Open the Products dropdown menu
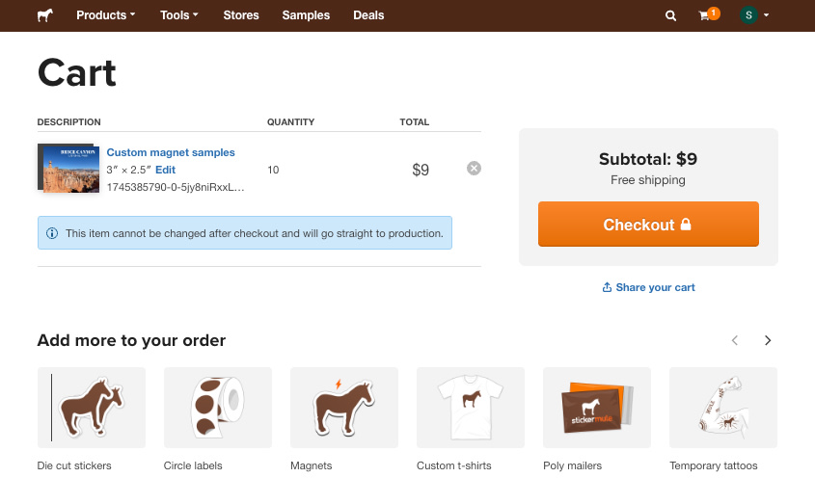 pos(105,15)
